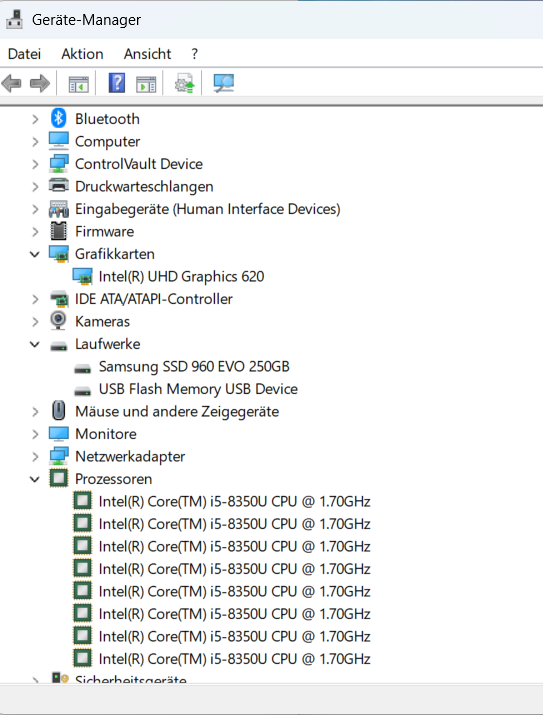Select the Netzwerkadapter label
Viewport: 543px width, 715px height.
pyautogui.click(x=130, y=456)
